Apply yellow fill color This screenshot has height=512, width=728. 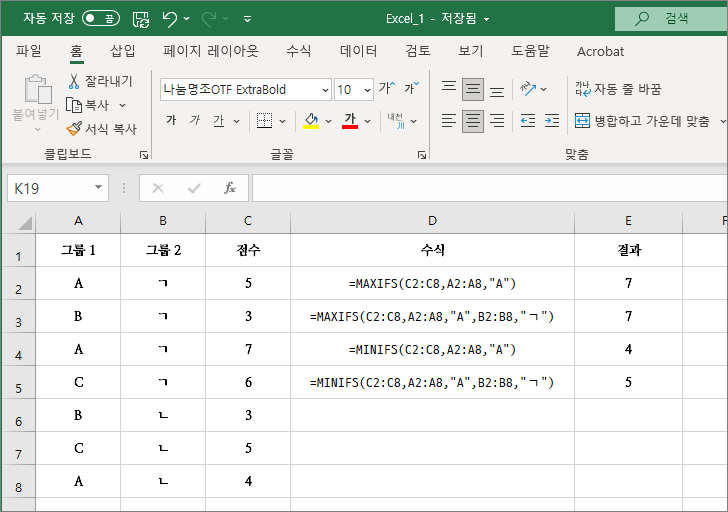point(311,121)
